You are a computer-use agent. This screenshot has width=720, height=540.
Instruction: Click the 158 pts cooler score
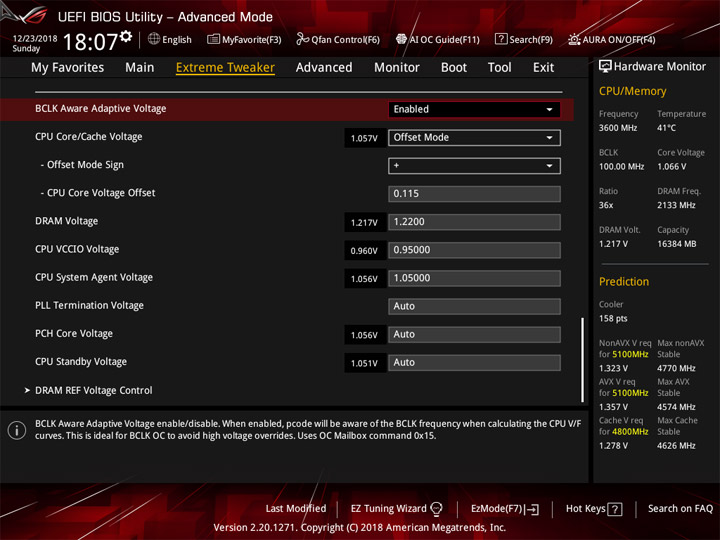click(x=613, y=319)
